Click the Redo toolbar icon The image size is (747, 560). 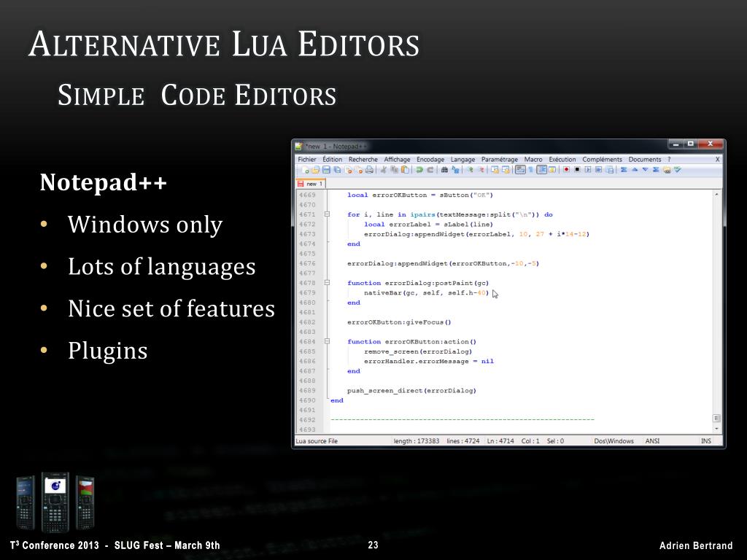[430, 169]
